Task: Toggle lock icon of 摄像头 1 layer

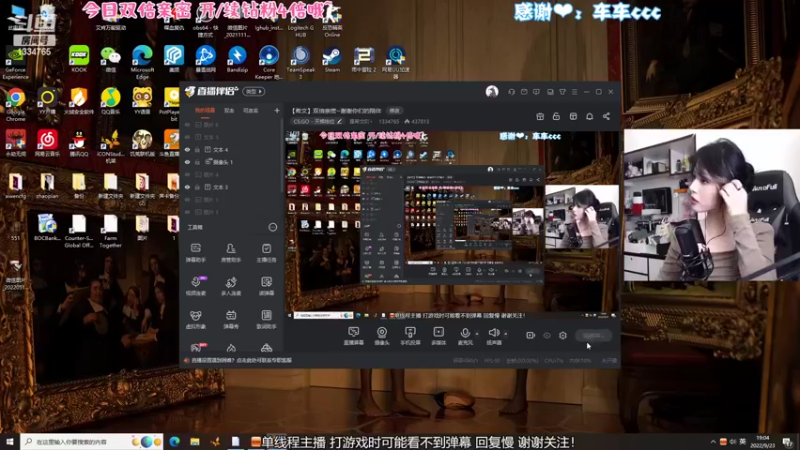Action: pyautogui.click(x=197, y=162)
